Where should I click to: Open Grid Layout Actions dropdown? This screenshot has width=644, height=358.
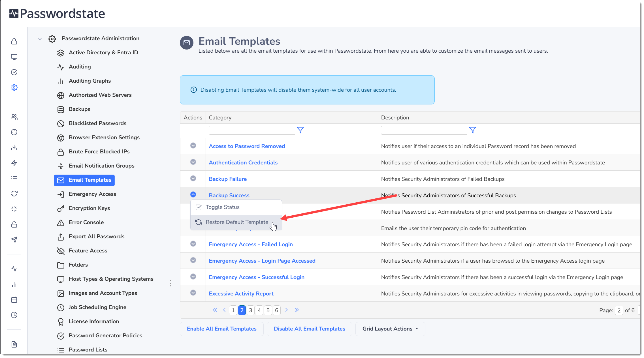[x=390, y=329]
